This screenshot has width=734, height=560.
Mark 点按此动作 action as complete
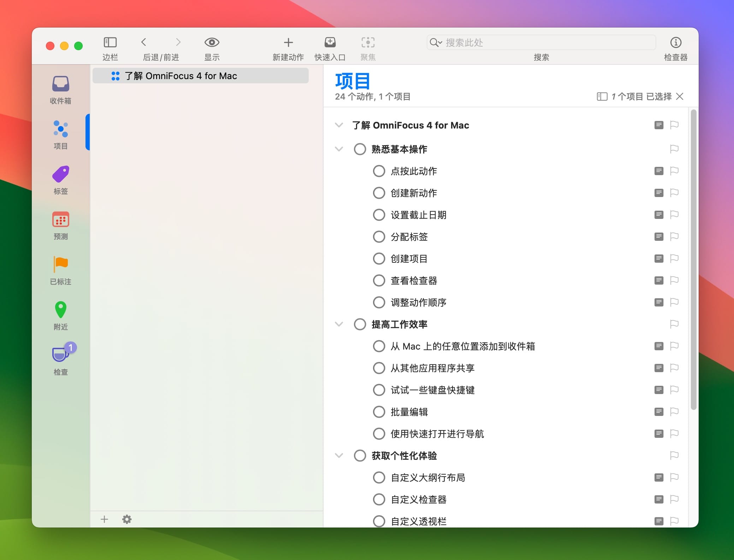379,171
